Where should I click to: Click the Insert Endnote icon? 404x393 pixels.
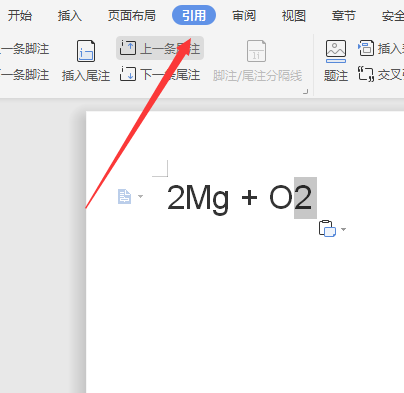[86, 51]
